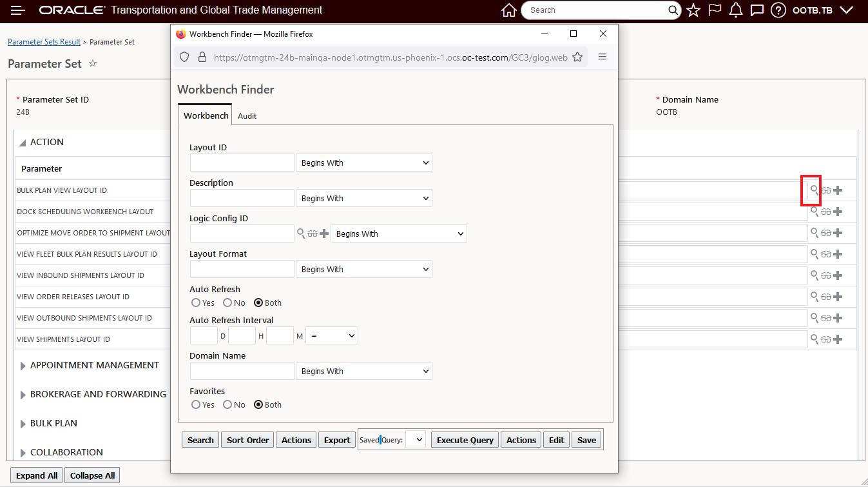Mark Parameter Set page as favorite star
Image resolution: width=868 pixels, height=487 pixels.
[x=93, y=63]
